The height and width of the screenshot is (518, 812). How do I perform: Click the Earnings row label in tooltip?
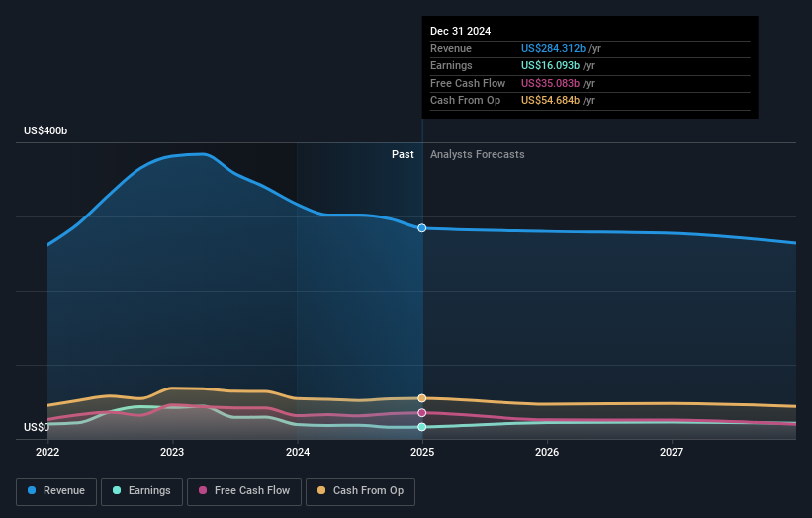click(451, 65)
